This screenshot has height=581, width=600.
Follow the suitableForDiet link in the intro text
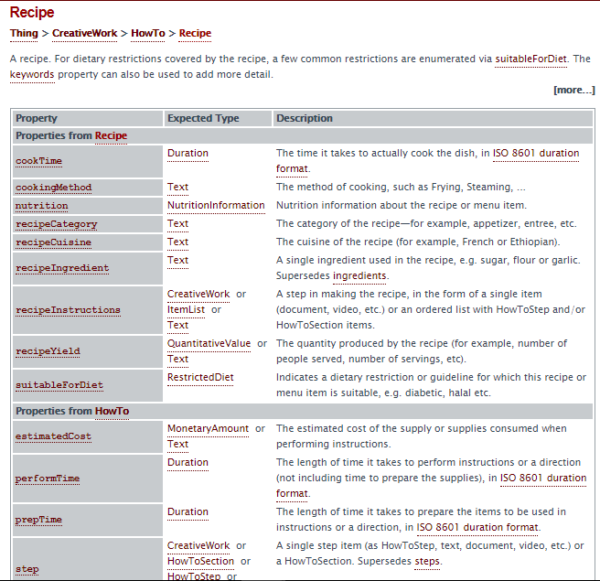[x=531, y=59]
